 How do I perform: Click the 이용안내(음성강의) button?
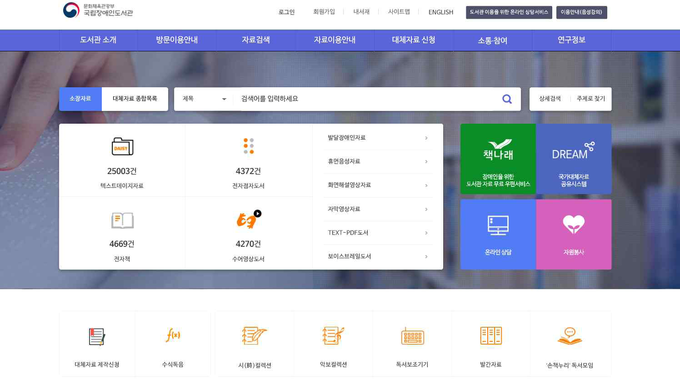point(582,12)
